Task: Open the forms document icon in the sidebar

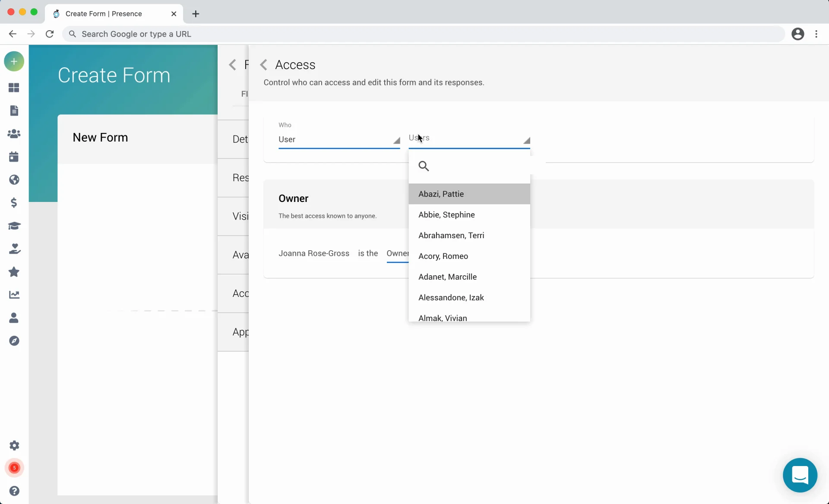Action: (x=14, y=111)
